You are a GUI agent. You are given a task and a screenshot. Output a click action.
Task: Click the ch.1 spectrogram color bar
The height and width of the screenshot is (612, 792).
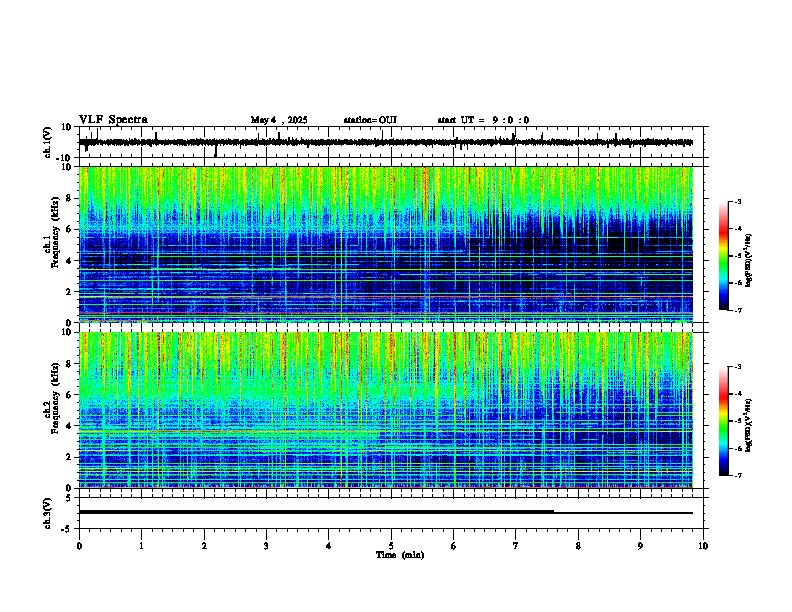click(x=724, y=256)
